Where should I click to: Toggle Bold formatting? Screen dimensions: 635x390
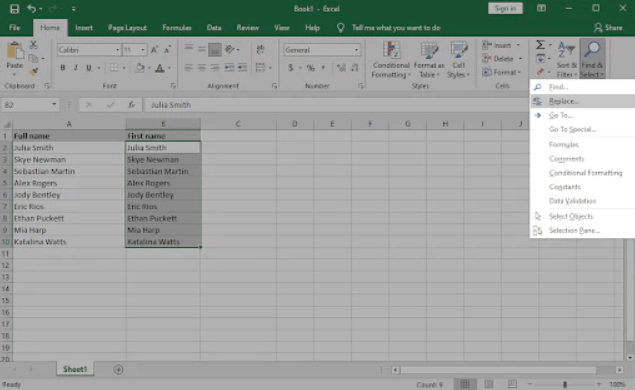pos(63,68)
